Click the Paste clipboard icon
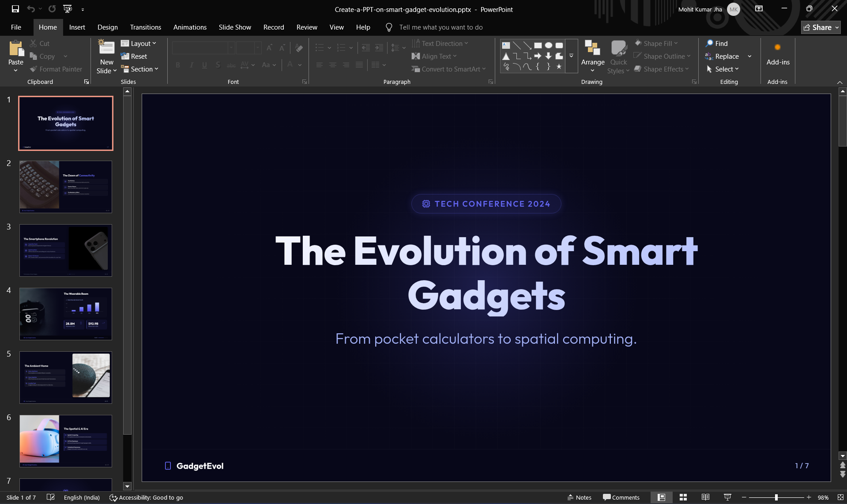The width and height of the screenshot is (847, 504). (x=16, y=49)
